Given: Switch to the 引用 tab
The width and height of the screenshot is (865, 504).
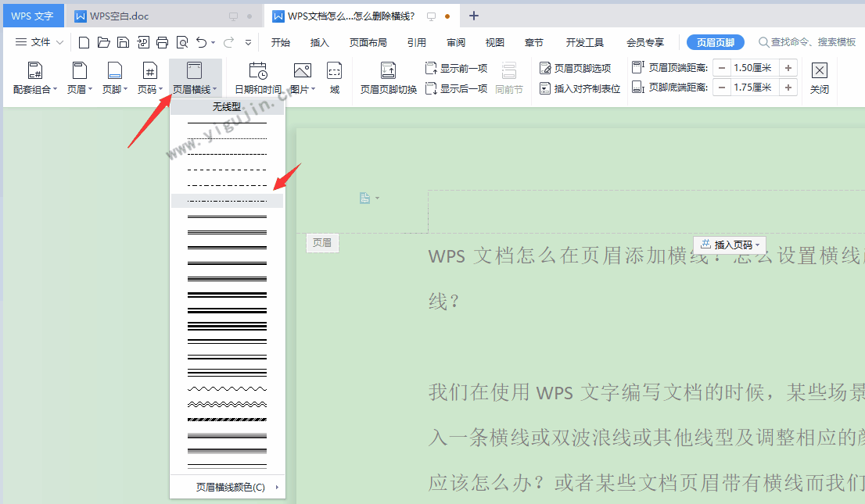Looking at the screenshot, I should pos(417,42).
